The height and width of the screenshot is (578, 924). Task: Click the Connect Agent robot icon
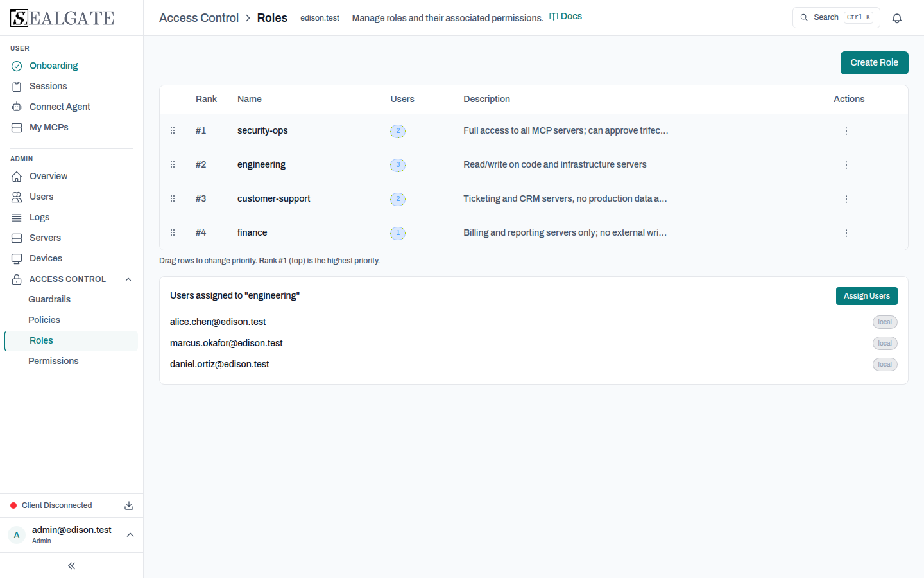pyautogui.click(x=17, y=107)
